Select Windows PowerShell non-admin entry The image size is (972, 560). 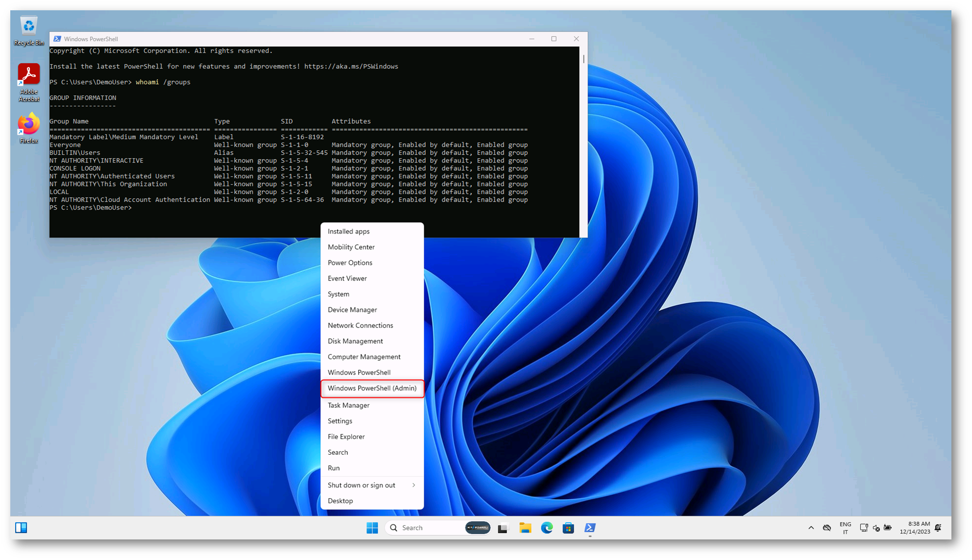click(x=372, y=372)
